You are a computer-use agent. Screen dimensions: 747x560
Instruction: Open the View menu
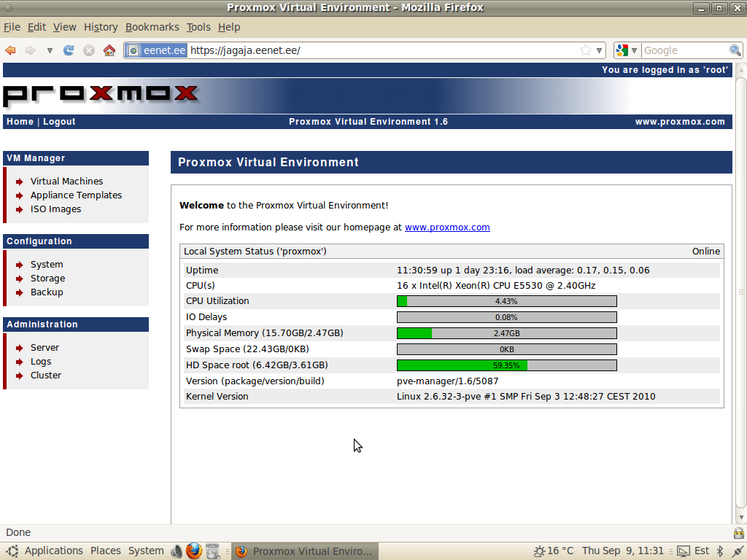[64, 27]
